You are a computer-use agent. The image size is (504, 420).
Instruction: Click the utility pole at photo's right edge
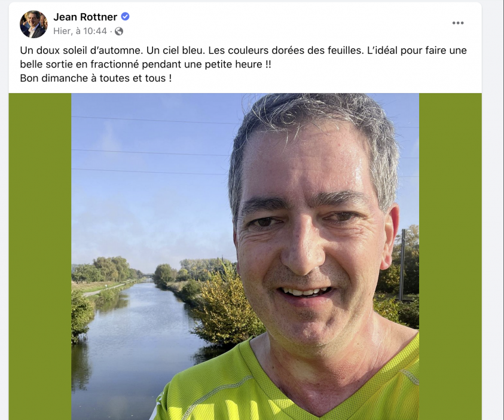point(402,265)
